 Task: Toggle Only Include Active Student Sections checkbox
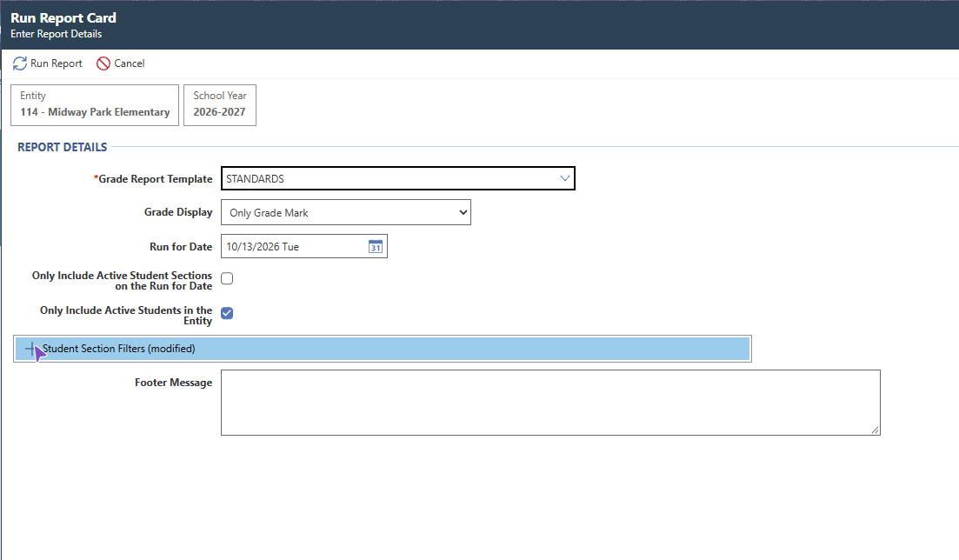point(227,278)
